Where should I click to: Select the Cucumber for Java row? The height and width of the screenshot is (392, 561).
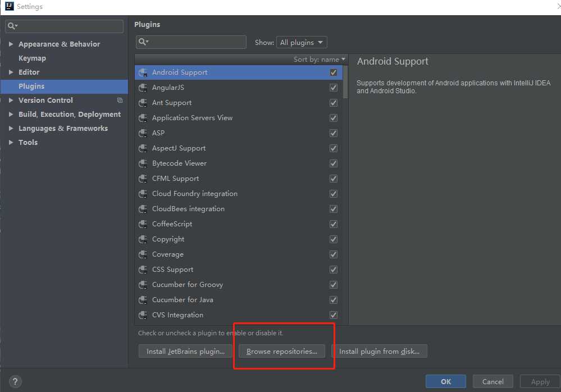(x=239, y=300)
